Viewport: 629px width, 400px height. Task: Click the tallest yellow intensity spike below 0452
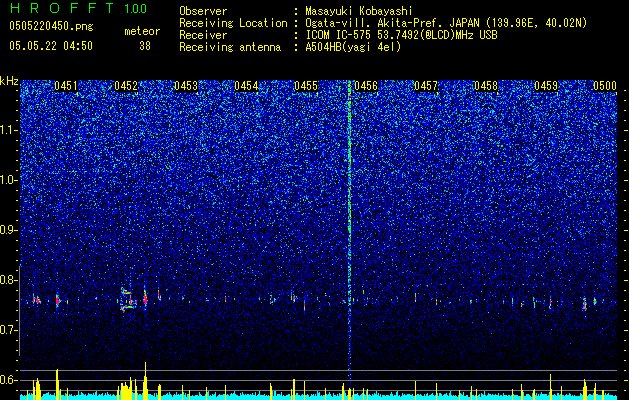pos(146,379)
